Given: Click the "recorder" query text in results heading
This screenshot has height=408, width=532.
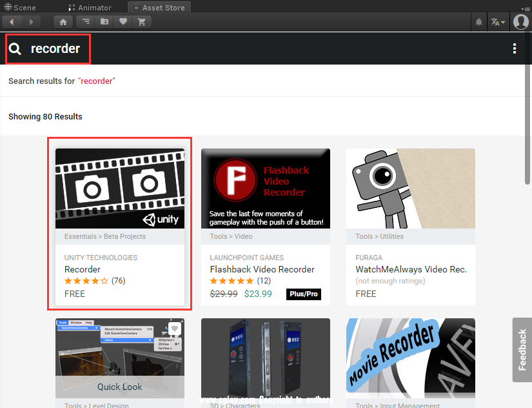Looking at the screenshot, I should click(97, 81).
